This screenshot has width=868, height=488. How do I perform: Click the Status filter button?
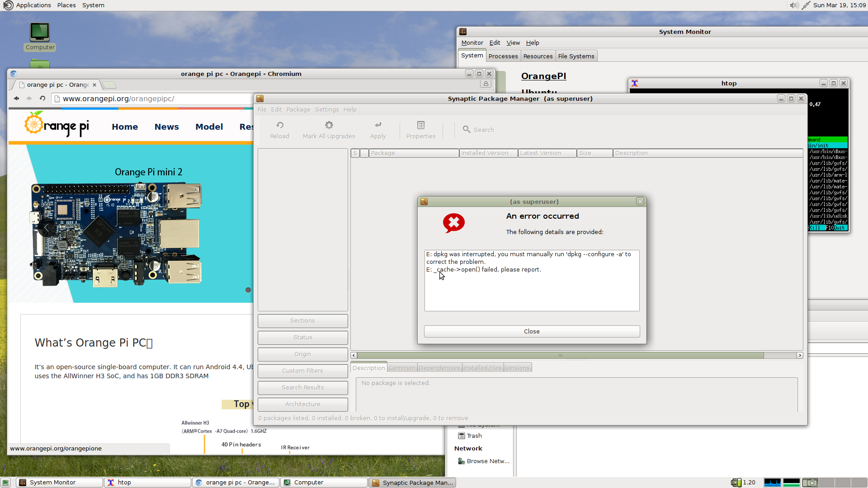pyautogui.click(x=302, y=338)
